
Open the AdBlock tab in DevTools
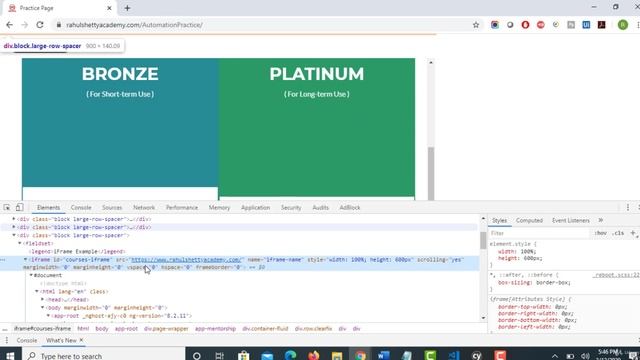point(350,207)
